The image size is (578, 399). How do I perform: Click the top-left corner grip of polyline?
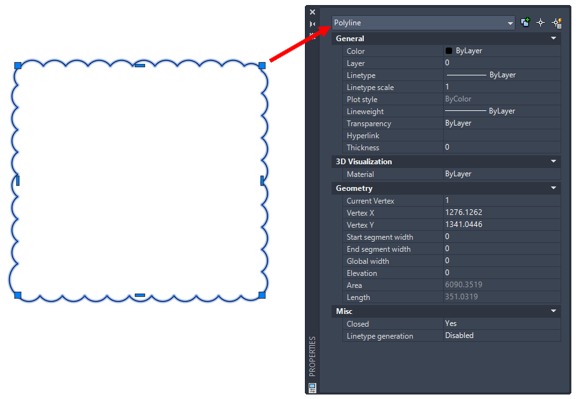(18, 66)
